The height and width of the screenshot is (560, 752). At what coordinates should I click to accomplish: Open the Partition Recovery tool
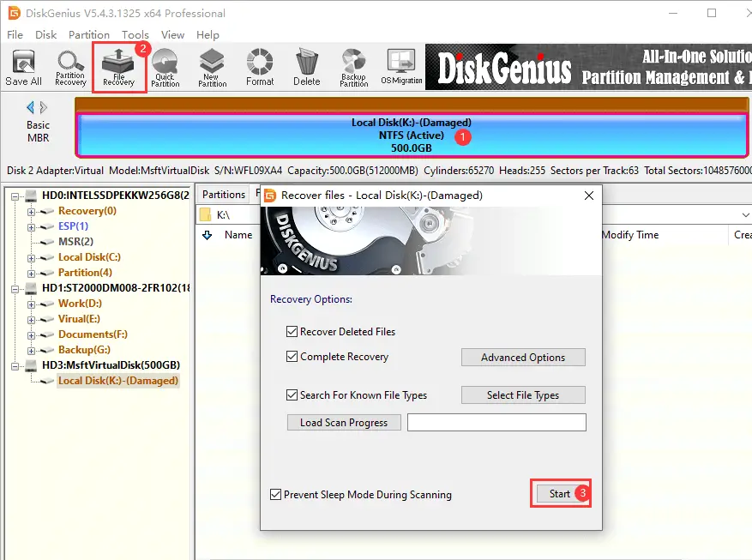click(x=70, y=68)
